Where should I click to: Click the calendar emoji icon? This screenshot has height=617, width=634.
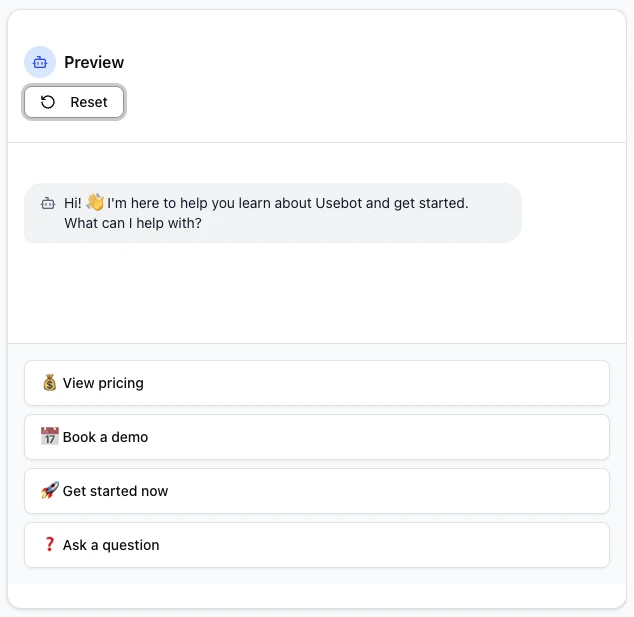50,437
